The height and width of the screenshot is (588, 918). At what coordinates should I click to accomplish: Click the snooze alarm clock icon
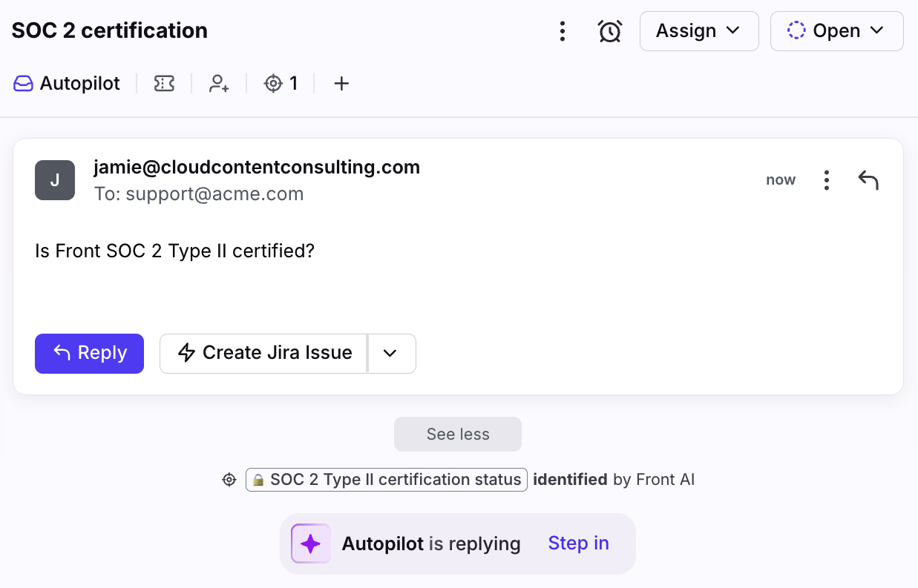tap(609, 31)
